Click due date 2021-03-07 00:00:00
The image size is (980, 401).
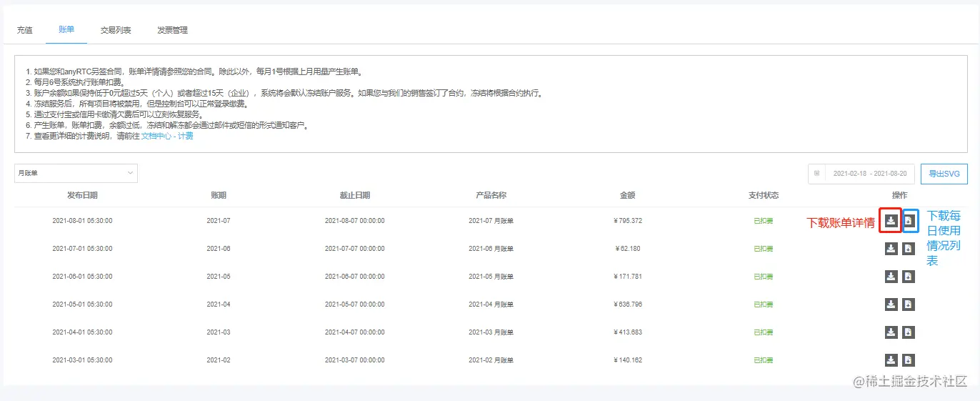click(x=355, y=360)
